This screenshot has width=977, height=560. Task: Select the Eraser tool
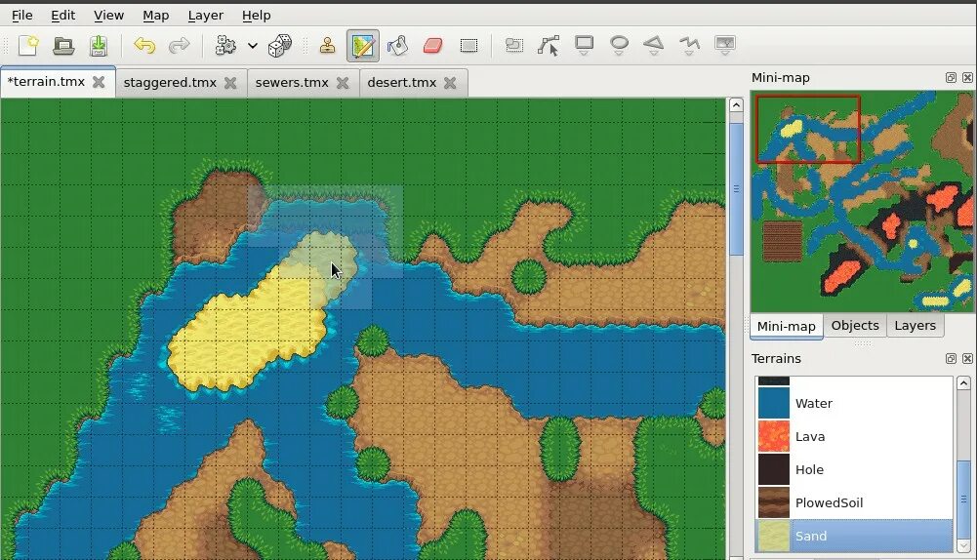pos(433,46)
